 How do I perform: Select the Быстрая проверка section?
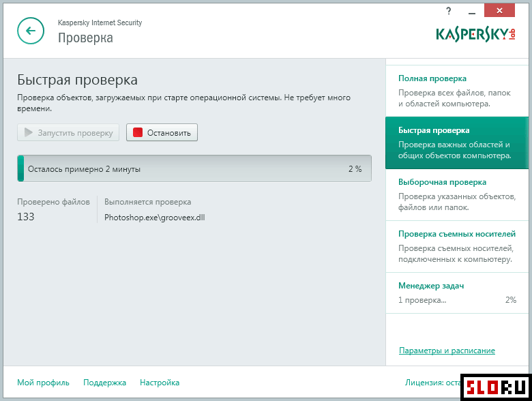pyautogui.click(x=457, y=143)
